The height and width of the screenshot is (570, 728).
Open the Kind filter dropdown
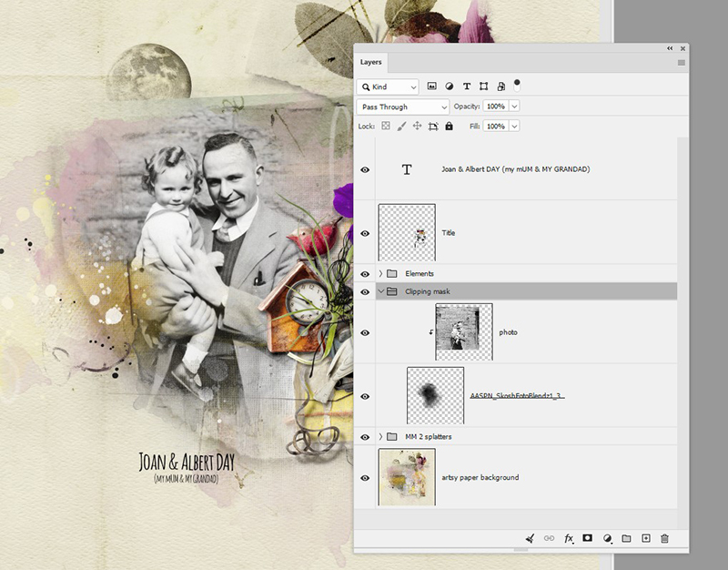388,87
